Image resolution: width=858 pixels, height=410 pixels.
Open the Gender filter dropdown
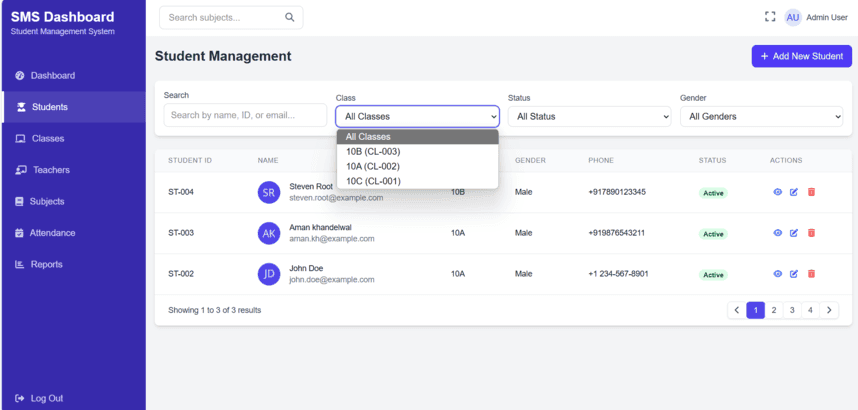point(762,116)
